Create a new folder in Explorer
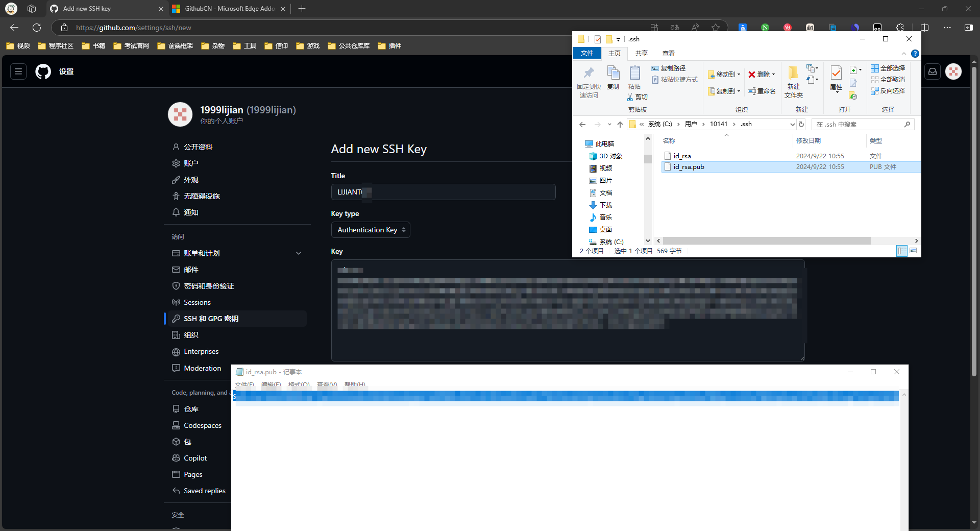 tap(793, 82)
